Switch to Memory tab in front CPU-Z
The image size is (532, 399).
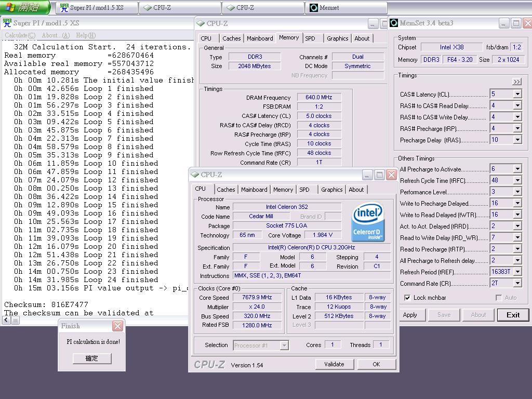[283, 190]
